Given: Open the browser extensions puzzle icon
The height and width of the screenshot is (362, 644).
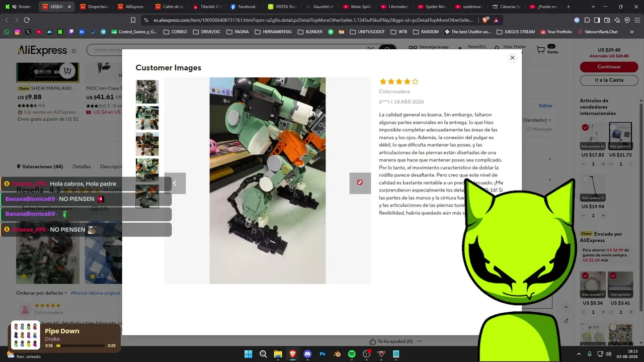Looking at the screenshot, I should [x=587, y=20].
